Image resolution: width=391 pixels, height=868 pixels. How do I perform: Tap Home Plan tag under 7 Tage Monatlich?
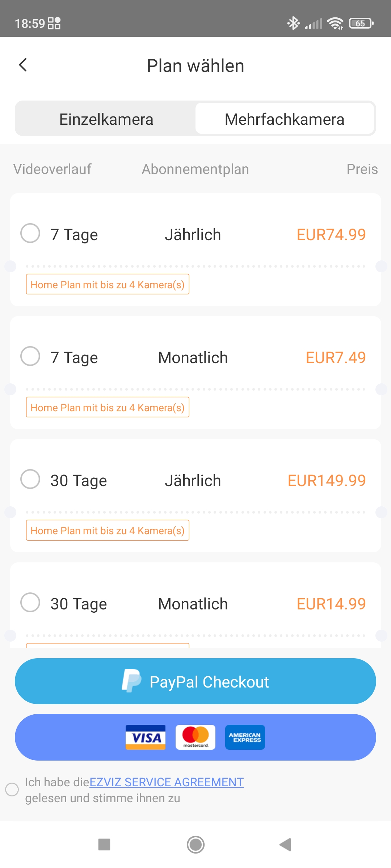point(108,408)
